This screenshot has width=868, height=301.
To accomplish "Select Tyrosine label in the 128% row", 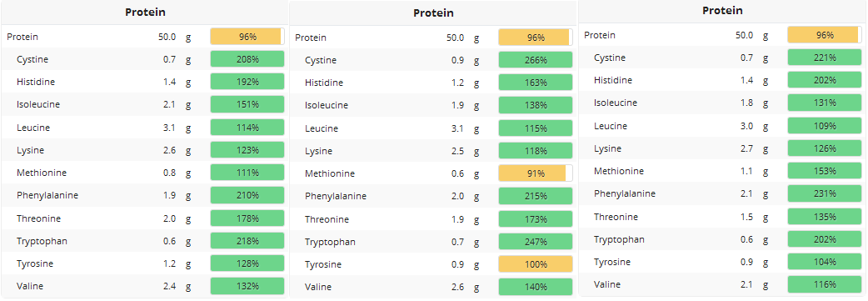I will tap(35, 263).
